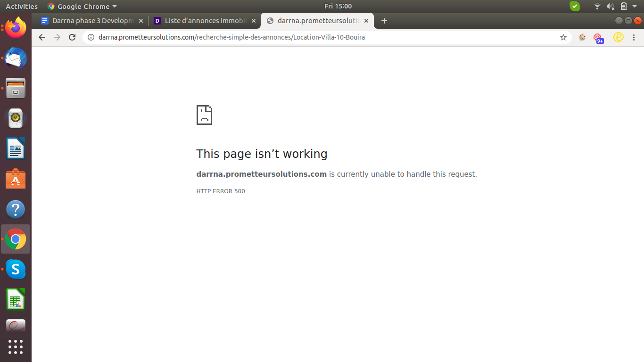Close the Liste d'annonces tab
This screenshot has width=644, height=362.
254,21
